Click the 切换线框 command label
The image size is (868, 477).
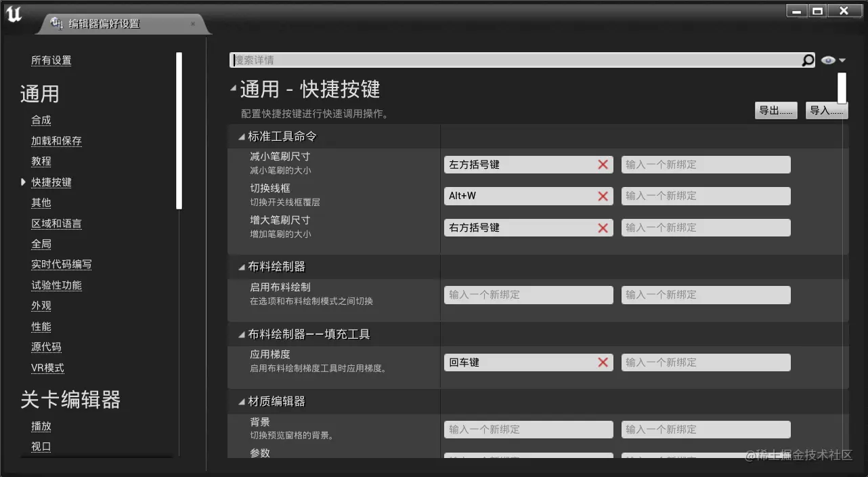pyautogui.click(x=270, y=188)
